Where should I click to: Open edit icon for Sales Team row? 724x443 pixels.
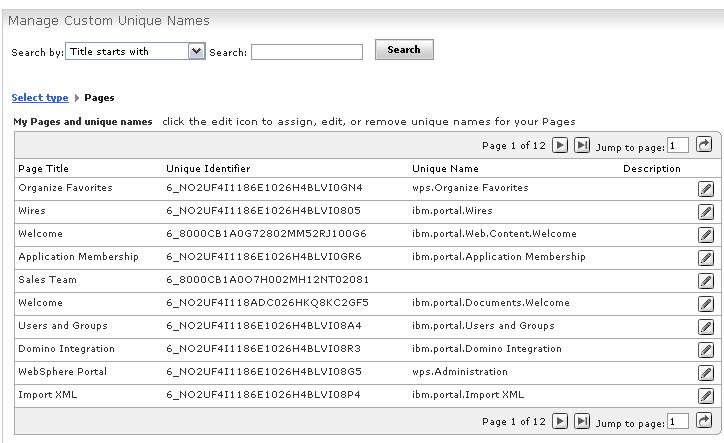click(706, 280)
